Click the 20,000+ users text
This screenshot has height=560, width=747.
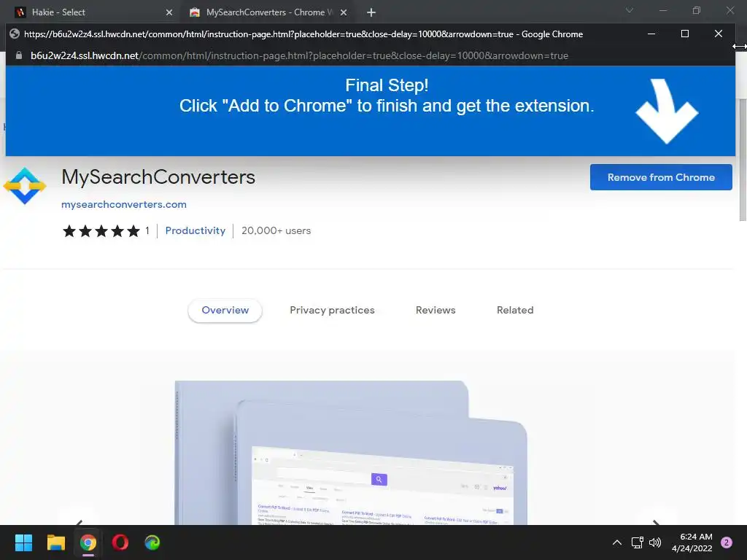tap(276, 230)
